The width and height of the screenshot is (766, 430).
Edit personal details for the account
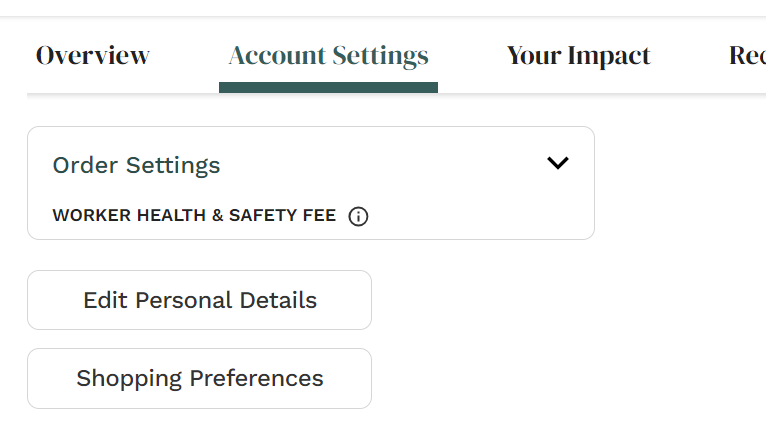coord(199,300)
